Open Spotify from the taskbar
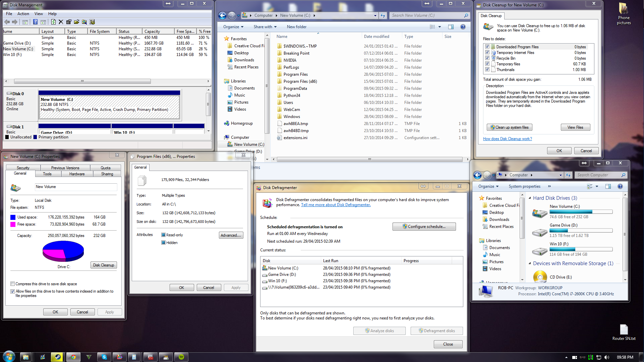The width and height of the screenshot is (644, 362). [x=181, y=357]
